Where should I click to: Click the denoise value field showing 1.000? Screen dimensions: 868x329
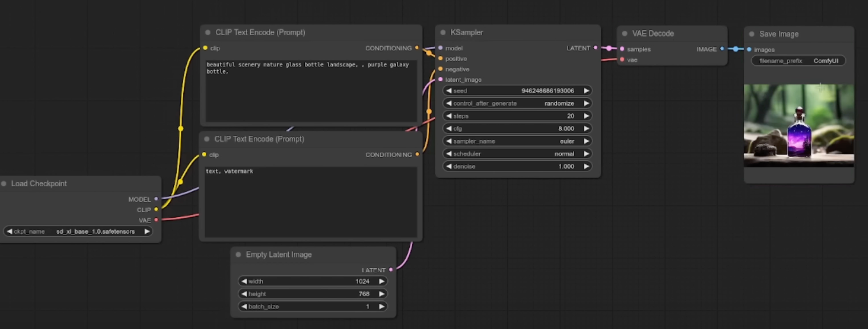(517, 166)
